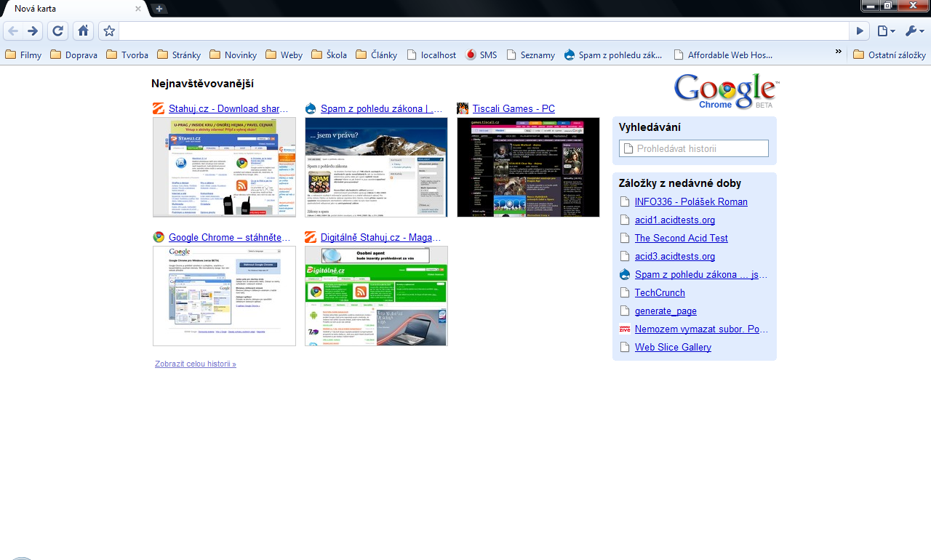Bookmark this page with the star icon
Screen dimensions: 931x560
pyautogui.click(x=109, y=31)
